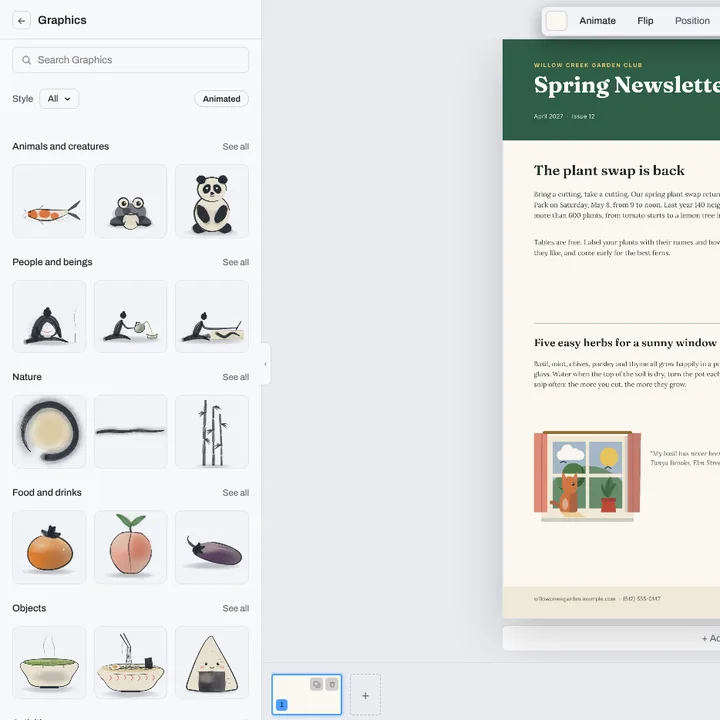Open the Animate option
This screenshot has width=720, height=720.
coord(597,21)
